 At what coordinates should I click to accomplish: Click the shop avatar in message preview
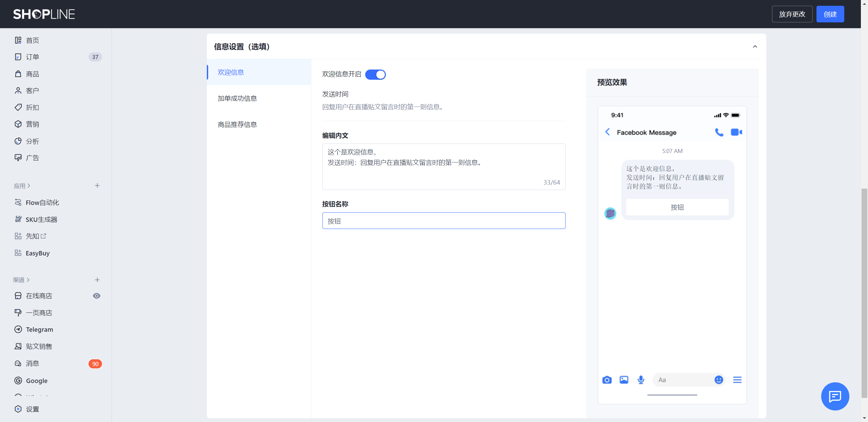coord(610,213)
